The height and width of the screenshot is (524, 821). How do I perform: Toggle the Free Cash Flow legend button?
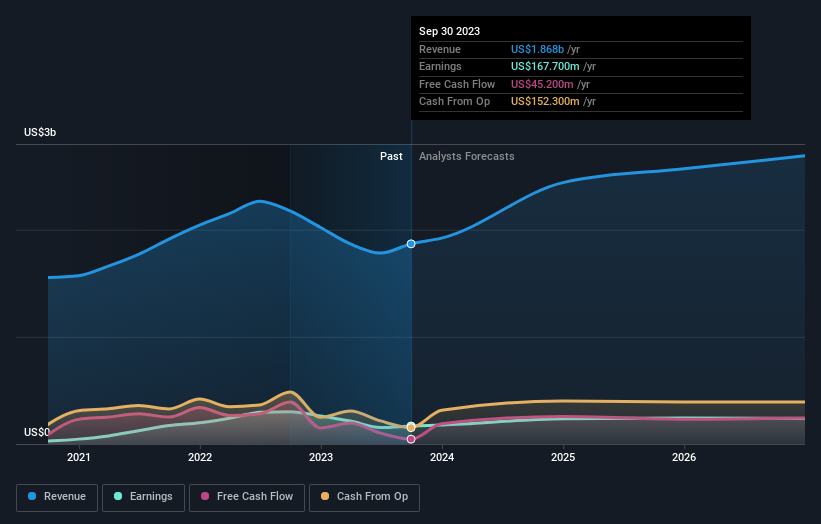tap(247, 497)
